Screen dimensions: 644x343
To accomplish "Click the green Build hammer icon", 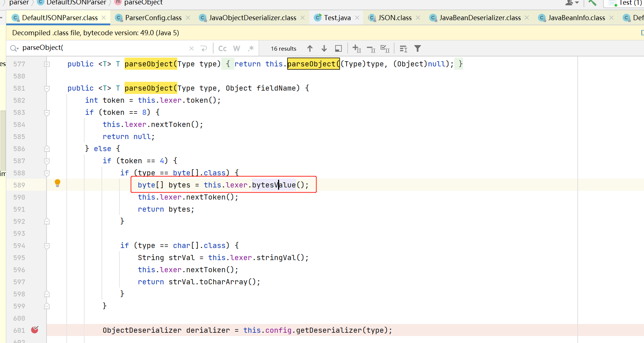I will point(592,3).
